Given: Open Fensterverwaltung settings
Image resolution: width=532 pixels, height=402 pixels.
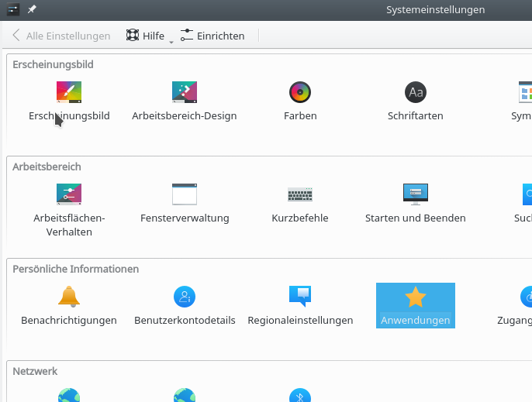Looking at the screenshot, I should (x=185, y=194).
